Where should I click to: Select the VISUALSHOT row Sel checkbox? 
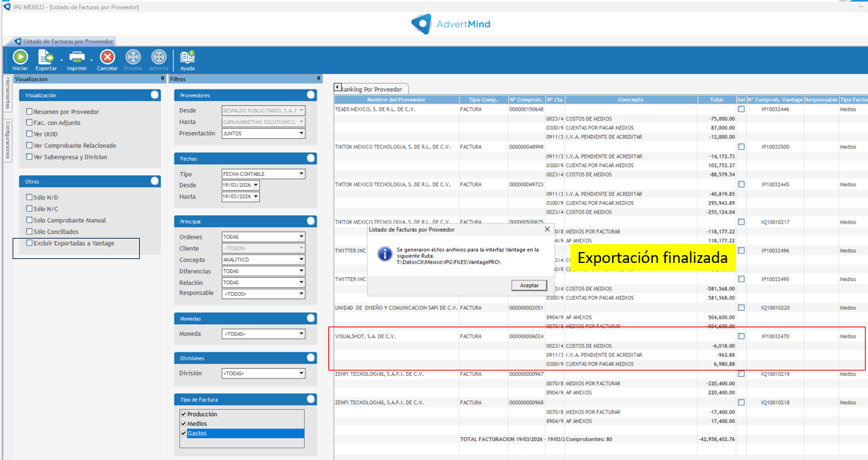coord(742,336)
